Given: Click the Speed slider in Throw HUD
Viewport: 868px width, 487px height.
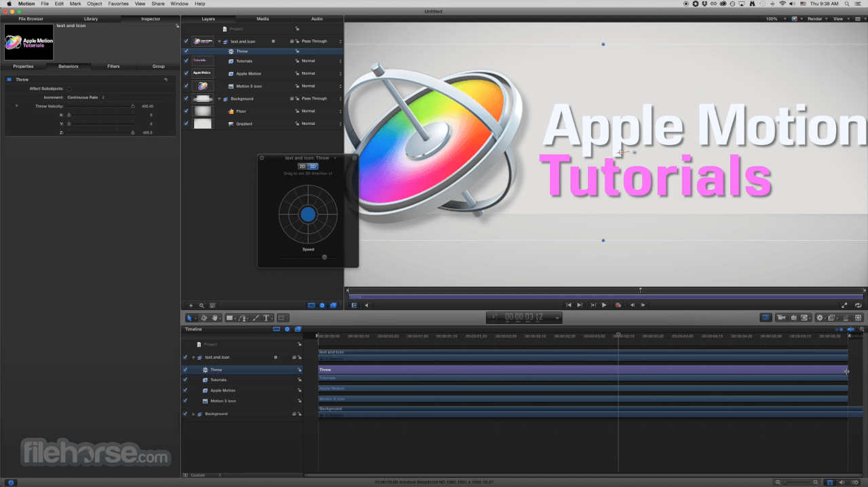Looking at the screenshot, I should tap(308, 257).
